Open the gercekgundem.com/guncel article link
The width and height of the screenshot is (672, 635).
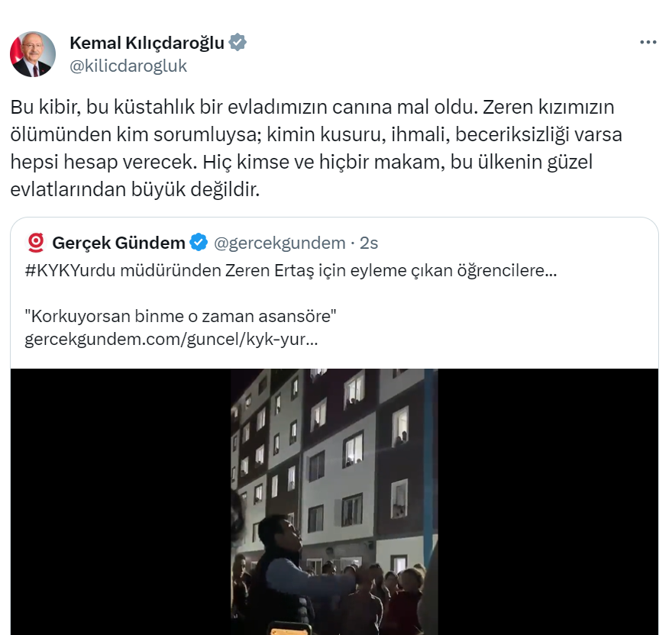coord(171,340)
